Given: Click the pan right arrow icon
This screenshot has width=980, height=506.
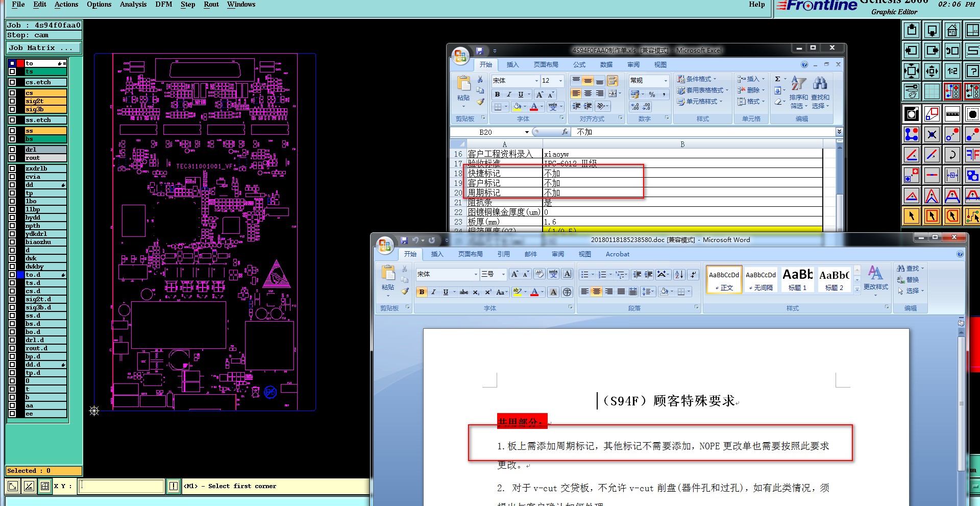Looking at the screenshot, I should tap(932, 51).
